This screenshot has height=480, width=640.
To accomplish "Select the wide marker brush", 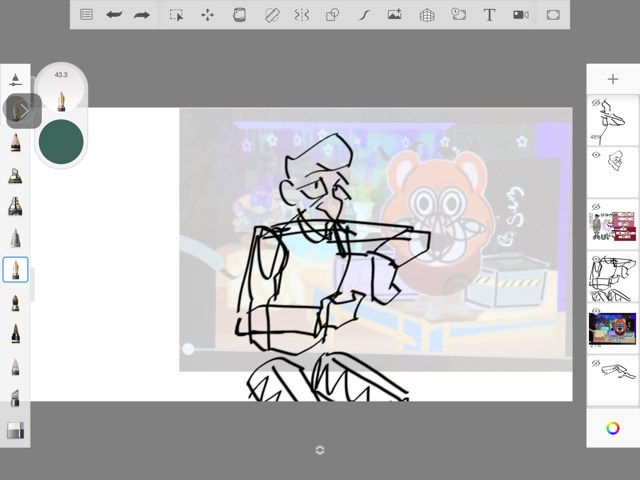I will tap(15, 206).
